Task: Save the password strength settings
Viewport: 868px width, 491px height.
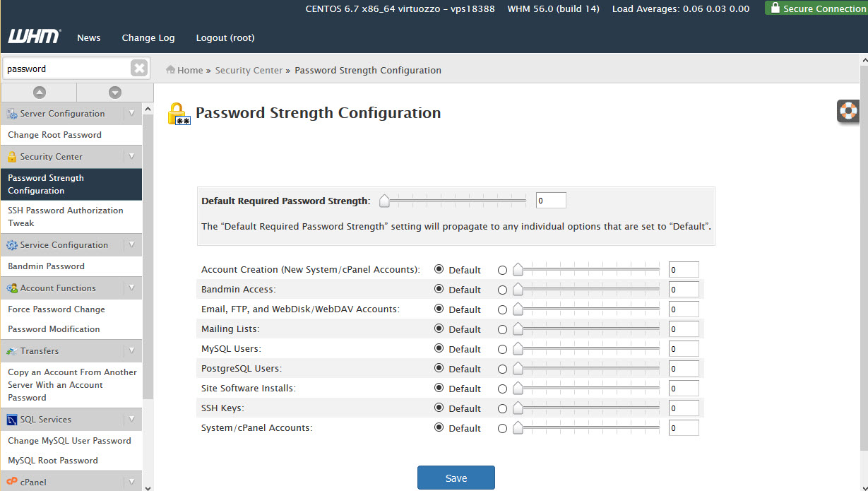Action: pyautogui.click(x=456, y=478)
